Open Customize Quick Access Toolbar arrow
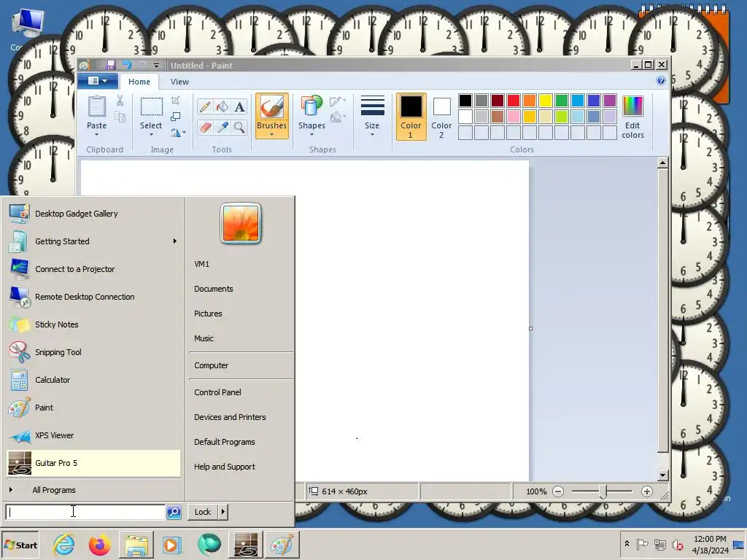This screenshot has height=560, width=747. coord(156,65)
